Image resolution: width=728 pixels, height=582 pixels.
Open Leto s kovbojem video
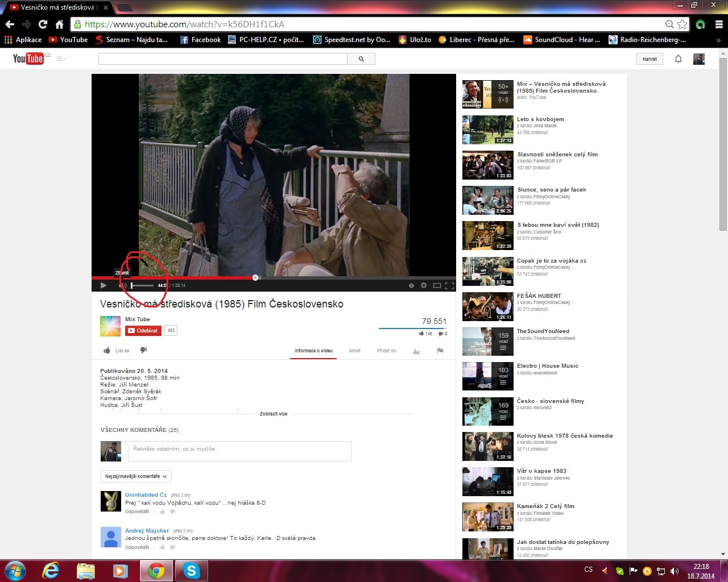point(541,119)
